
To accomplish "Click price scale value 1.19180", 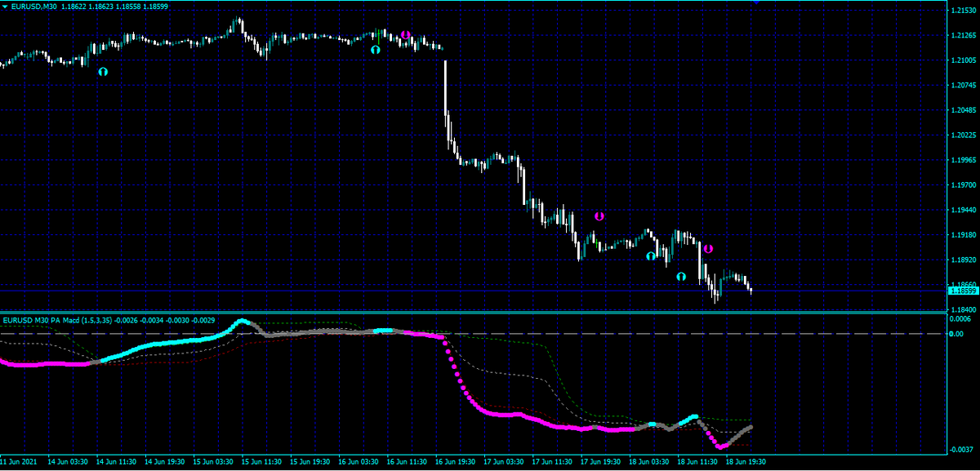I will pyautogui.click(x=963, y=235).
